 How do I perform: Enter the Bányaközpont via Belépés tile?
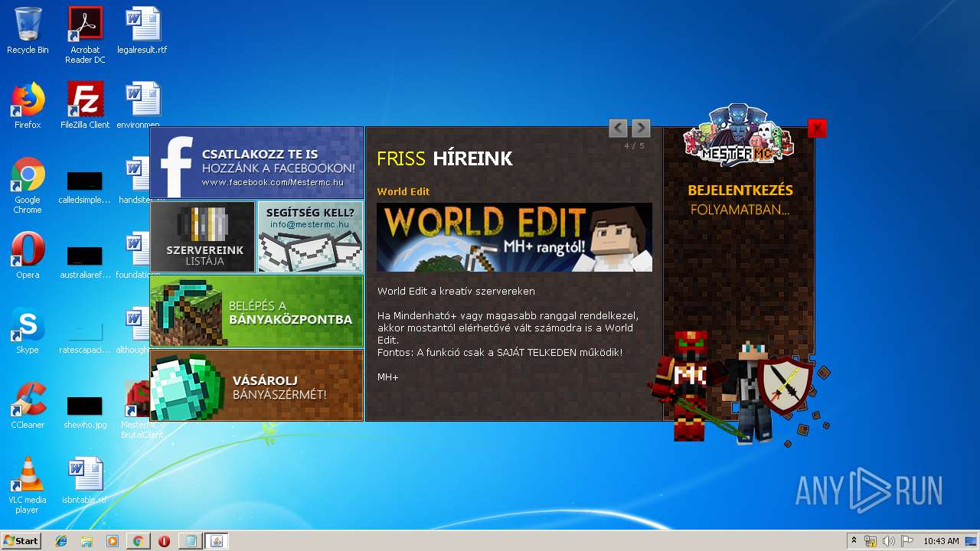point(256,310)
